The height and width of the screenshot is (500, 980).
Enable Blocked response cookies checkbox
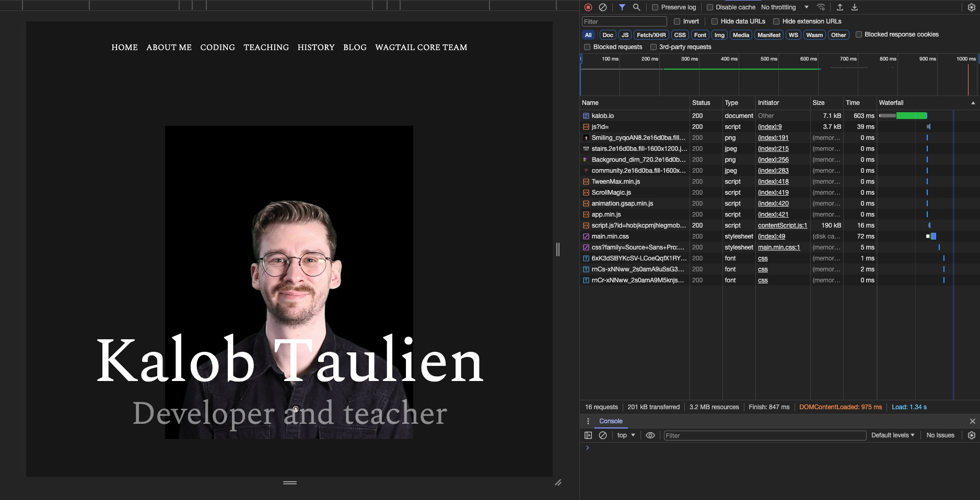click(859, 34)
